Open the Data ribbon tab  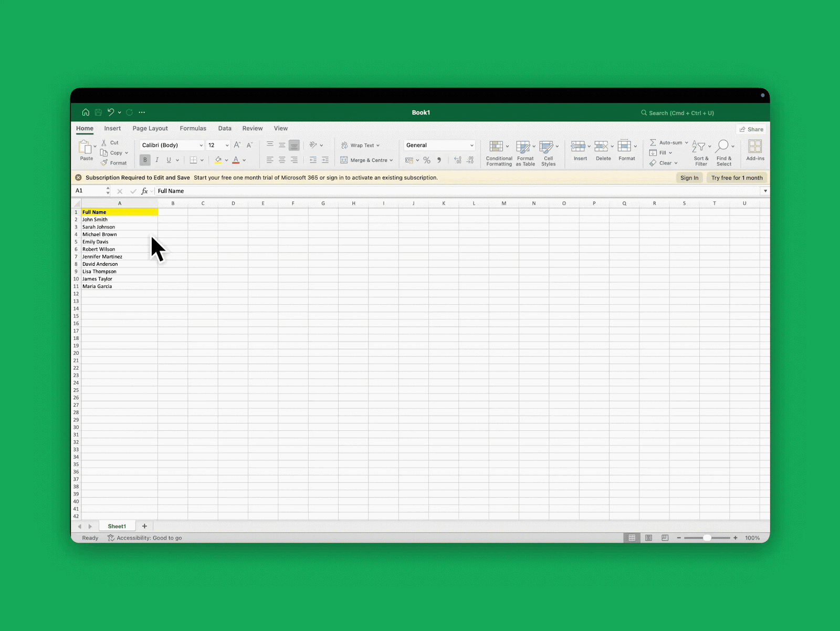(x=225, y=128)
